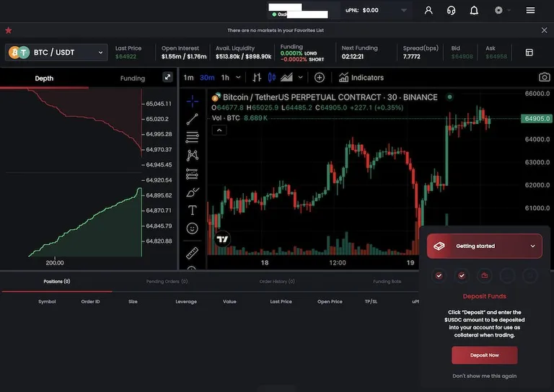Collapse the chart legend with caret button
554x392 pixels.
tap(219, 130)
